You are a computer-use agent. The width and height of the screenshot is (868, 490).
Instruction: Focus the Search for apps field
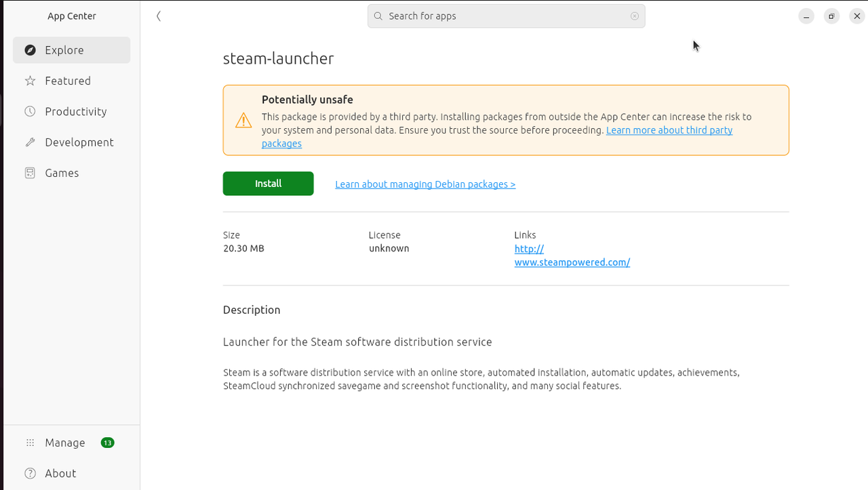[x=507, y=16]
